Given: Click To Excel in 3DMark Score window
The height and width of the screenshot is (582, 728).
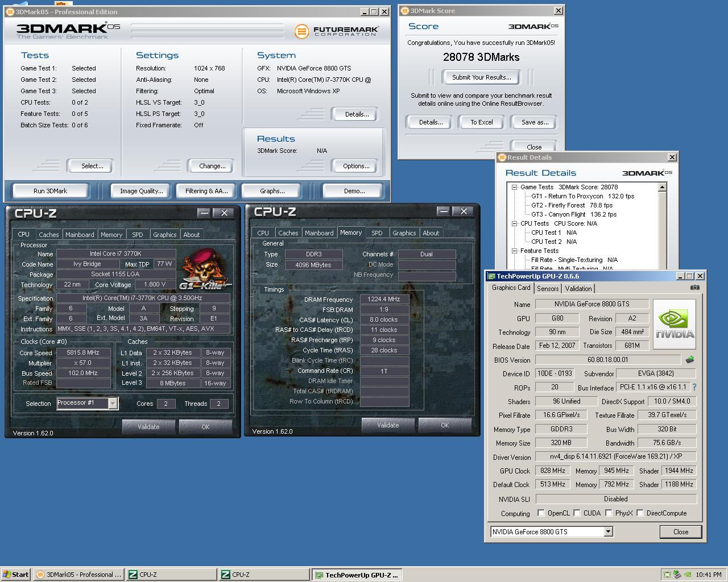Looking at the screenshot, I should [481, 122].
